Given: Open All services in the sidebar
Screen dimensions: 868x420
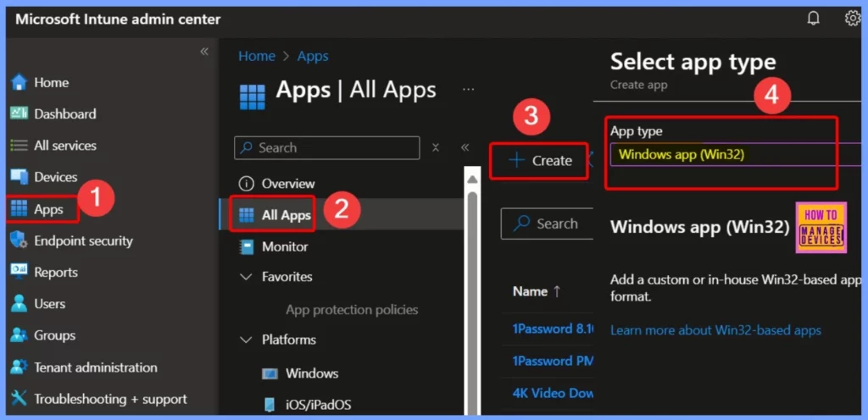Looking at the screenshot, I should pos(53,146).
